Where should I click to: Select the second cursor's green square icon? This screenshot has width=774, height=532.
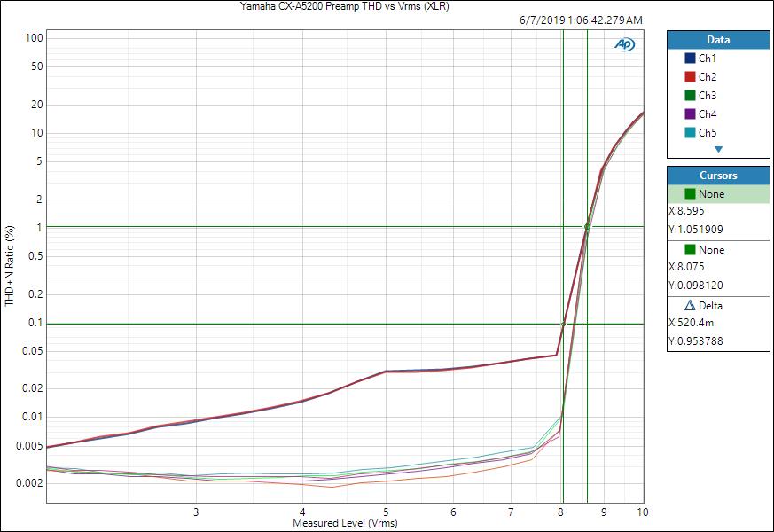690,250
